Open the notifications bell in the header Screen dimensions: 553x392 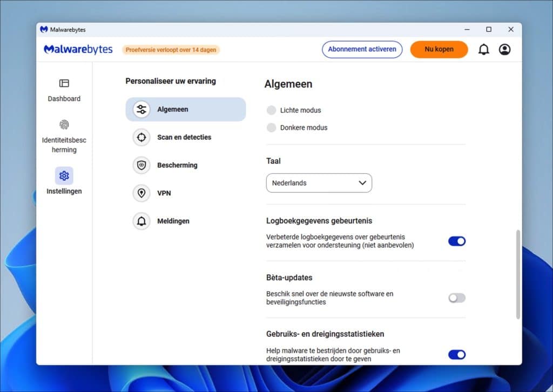point(483,49)
